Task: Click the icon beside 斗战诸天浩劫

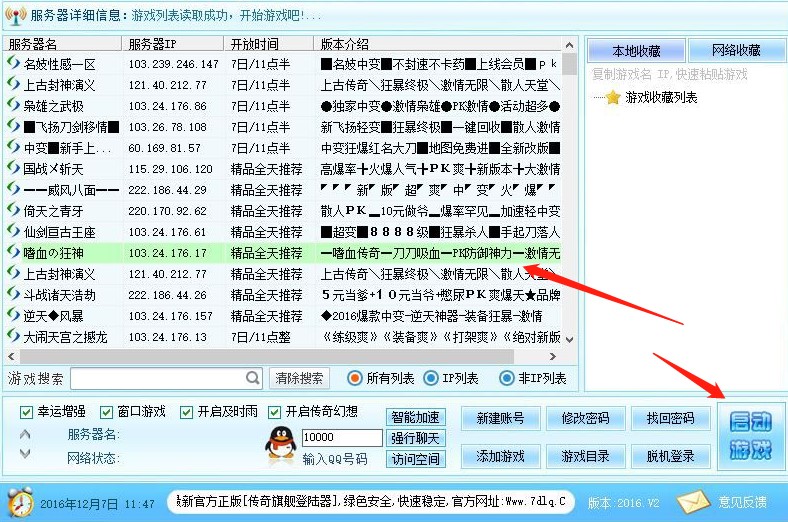Action: pyautogui.click(x=13, y=294)
